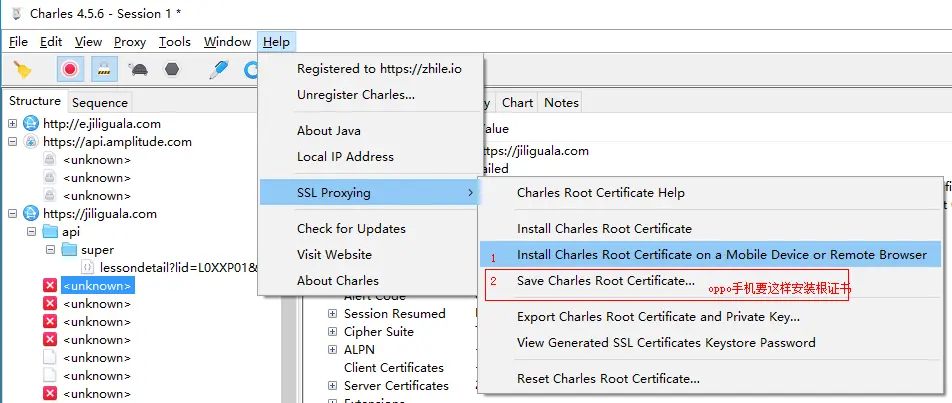Choose About Charles
This screenshot has height=403, width=952.
click(338, 281)
